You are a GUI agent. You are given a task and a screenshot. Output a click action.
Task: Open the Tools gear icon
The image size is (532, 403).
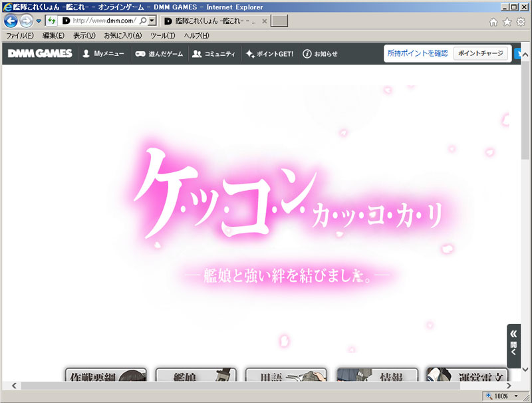521,22
